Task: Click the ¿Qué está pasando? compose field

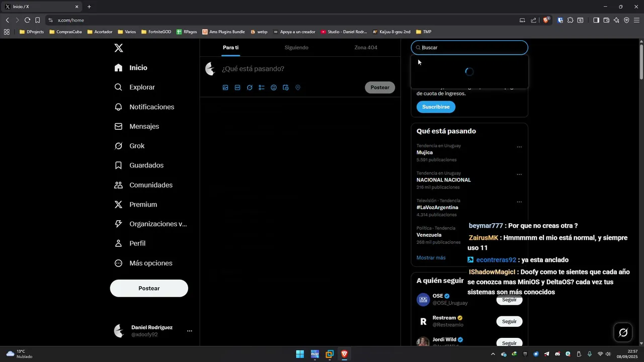Action: coord(307,69)
